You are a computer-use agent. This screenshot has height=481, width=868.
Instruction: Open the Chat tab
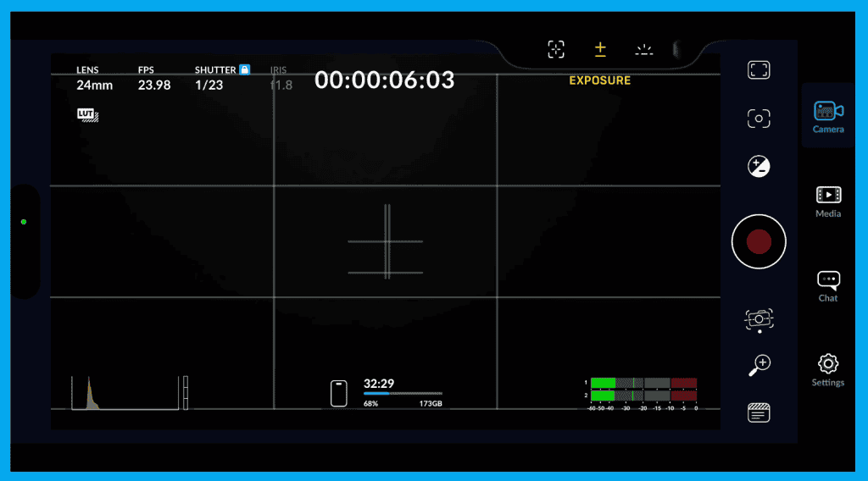827,285
